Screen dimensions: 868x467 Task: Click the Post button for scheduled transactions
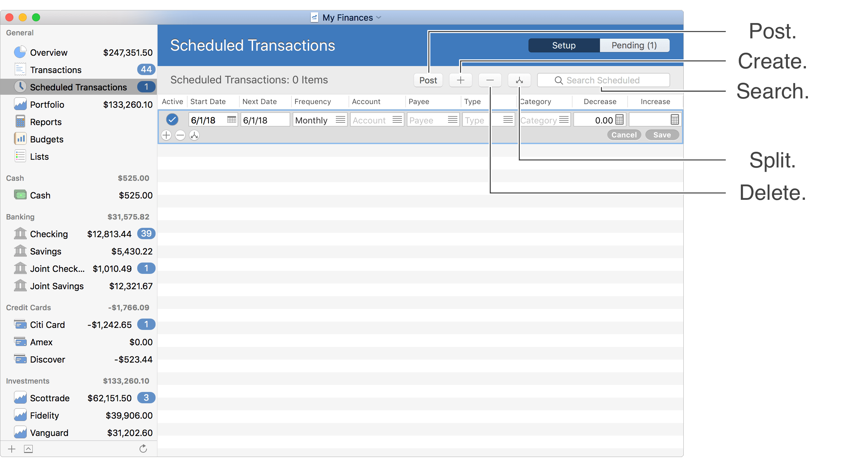[x=428, y=80]
